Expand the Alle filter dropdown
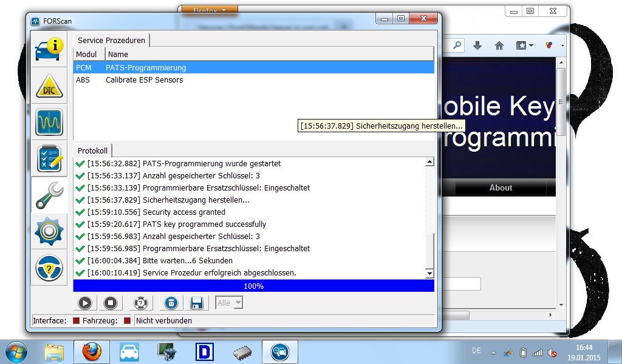This screenshot has width=622, height=364. click(238, 303)
